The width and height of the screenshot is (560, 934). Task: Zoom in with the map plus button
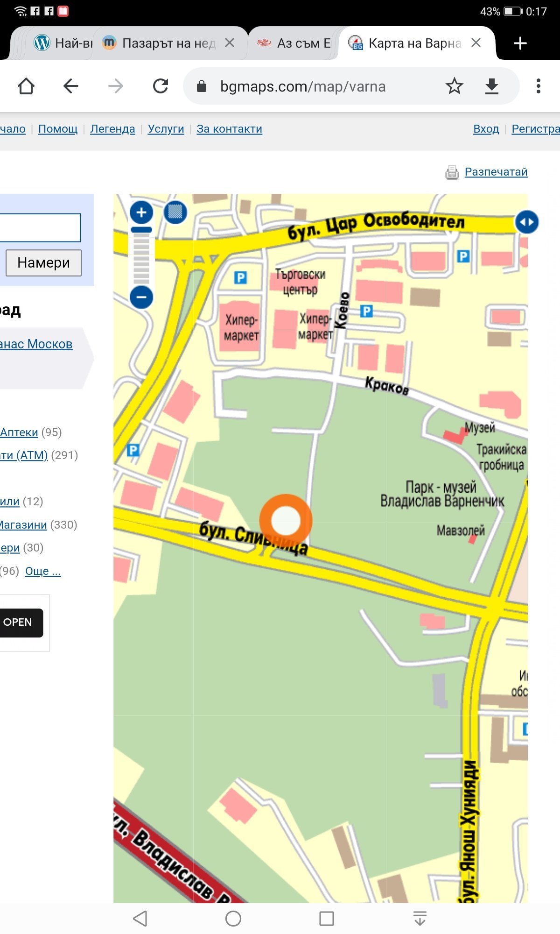[x=141, y=212]
